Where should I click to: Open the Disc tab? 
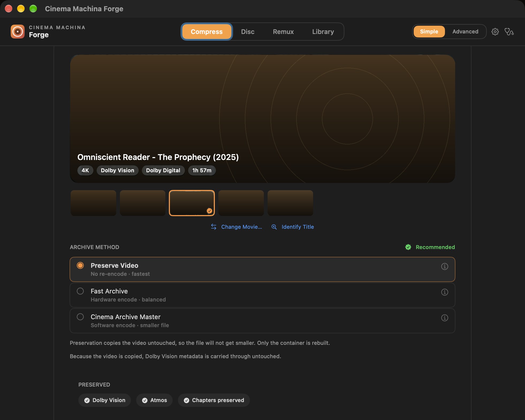(x=248, y=32)
